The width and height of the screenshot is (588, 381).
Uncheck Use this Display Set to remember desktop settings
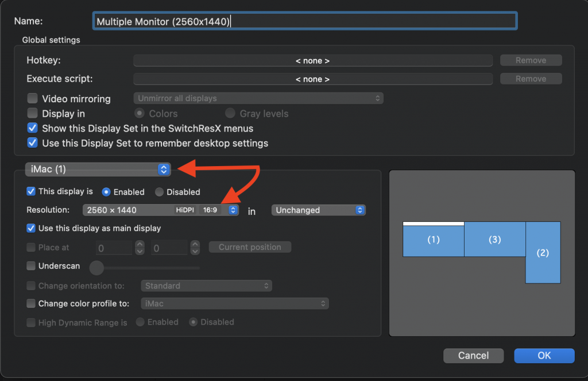[33, 143]
